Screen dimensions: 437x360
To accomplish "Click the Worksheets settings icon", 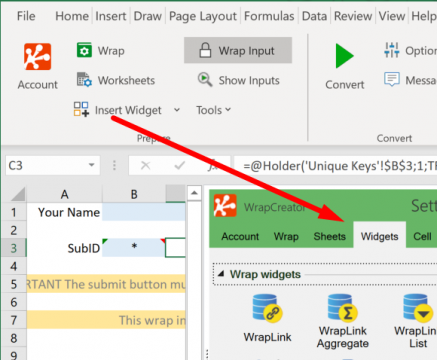I will tap(84, 80).
